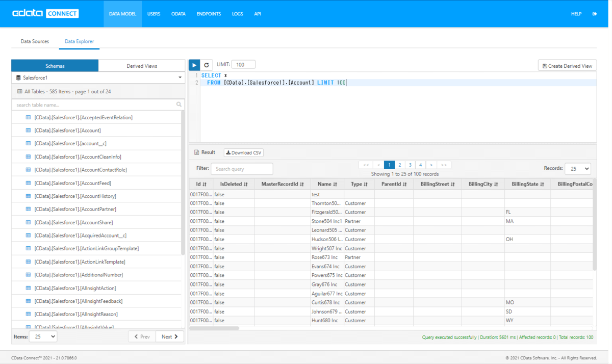Image resolution: width=612 pixels, height=364 pixels.
Task: Click the LIMIT input field
Action: pos(243,64)
